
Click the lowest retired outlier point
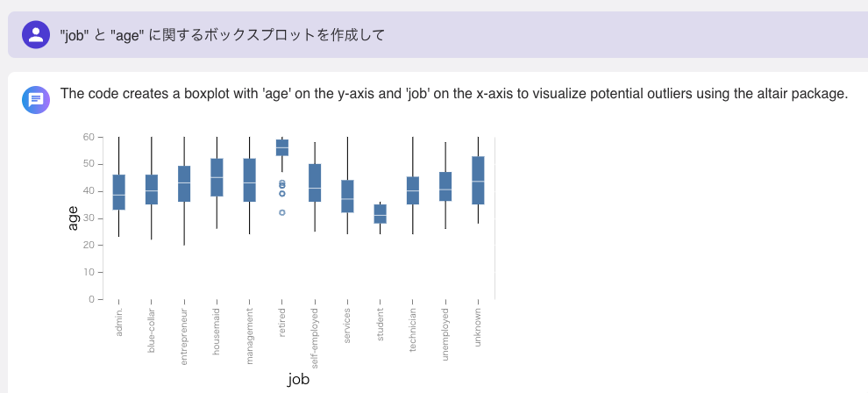coord(282,212)
